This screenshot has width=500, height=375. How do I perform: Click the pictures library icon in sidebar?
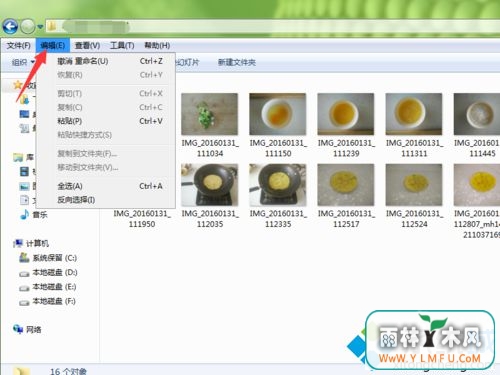click(24, 186)
